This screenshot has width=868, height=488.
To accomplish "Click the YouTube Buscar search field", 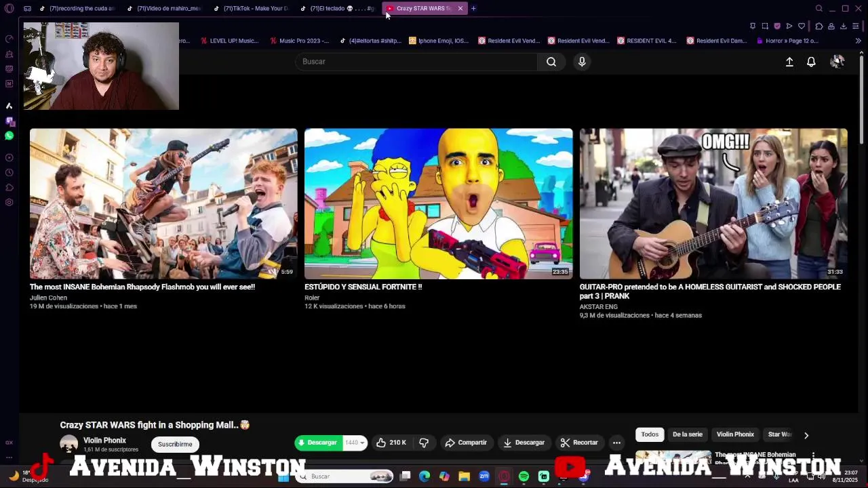I will [x=416, y=62].
